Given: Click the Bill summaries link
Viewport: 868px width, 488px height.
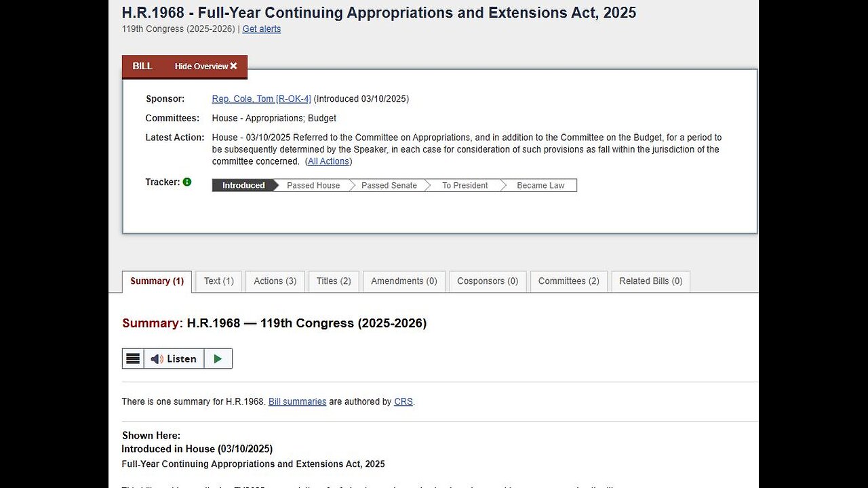Looking at the screenshot, I should [x=297, y=402].
